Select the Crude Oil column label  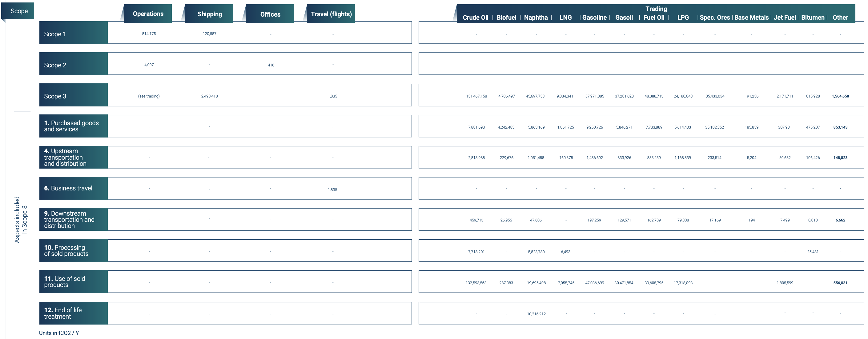click(x=475, y=18)
